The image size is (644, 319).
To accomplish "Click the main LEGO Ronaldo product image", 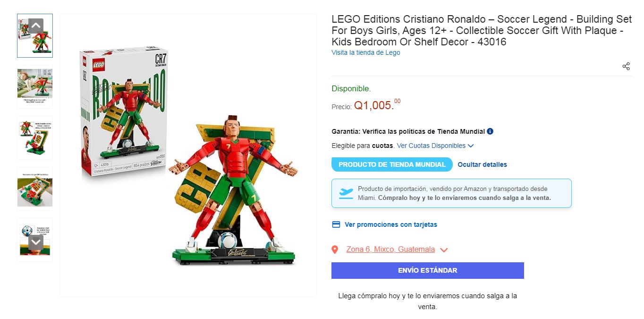I will [188, 156].
